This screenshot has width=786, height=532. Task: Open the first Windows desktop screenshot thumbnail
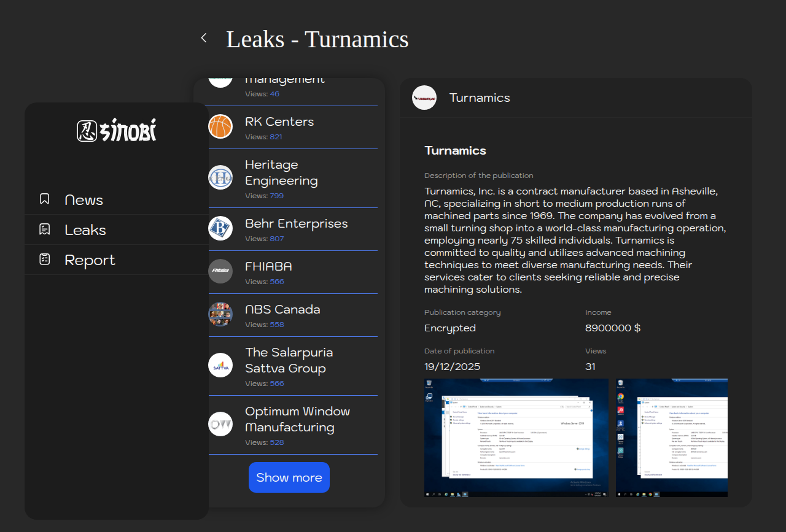coord(516,438)
